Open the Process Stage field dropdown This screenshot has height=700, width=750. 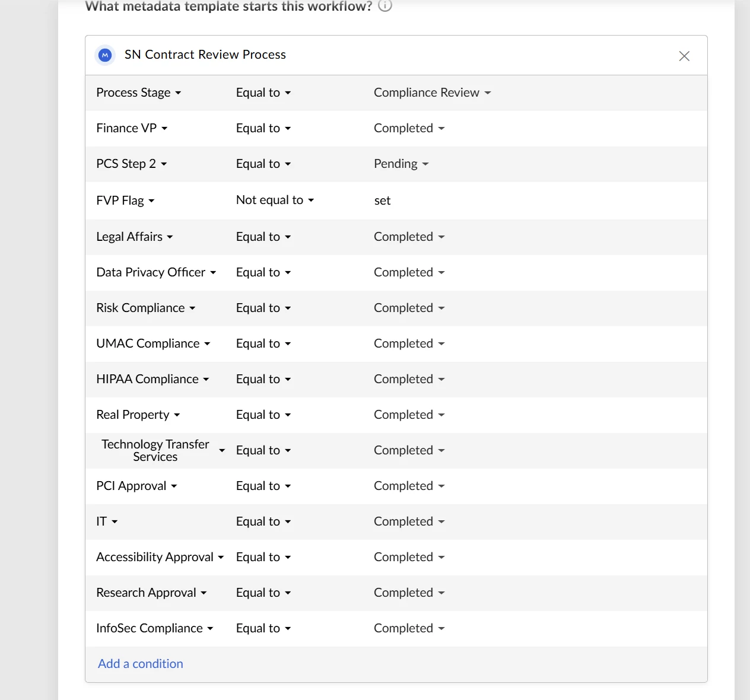pos(139,93)
